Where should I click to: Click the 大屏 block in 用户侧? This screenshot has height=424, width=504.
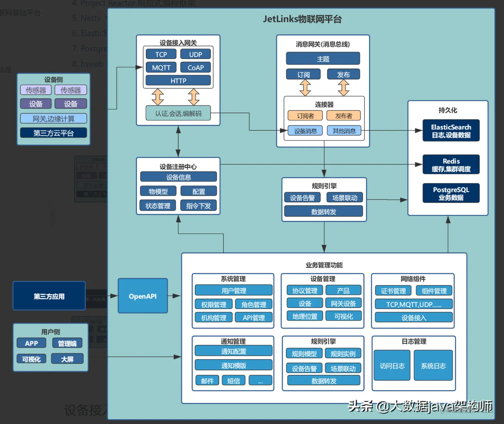(67, 359)
